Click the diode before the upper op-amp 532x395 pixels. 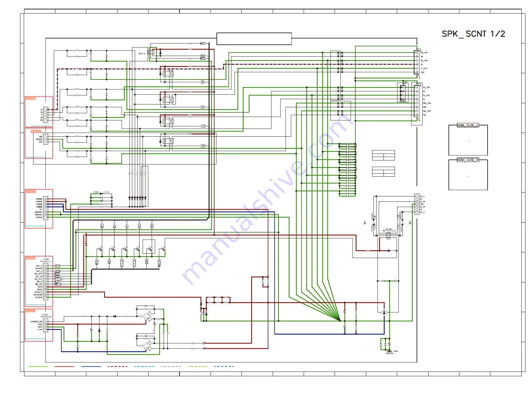(114, 316)
